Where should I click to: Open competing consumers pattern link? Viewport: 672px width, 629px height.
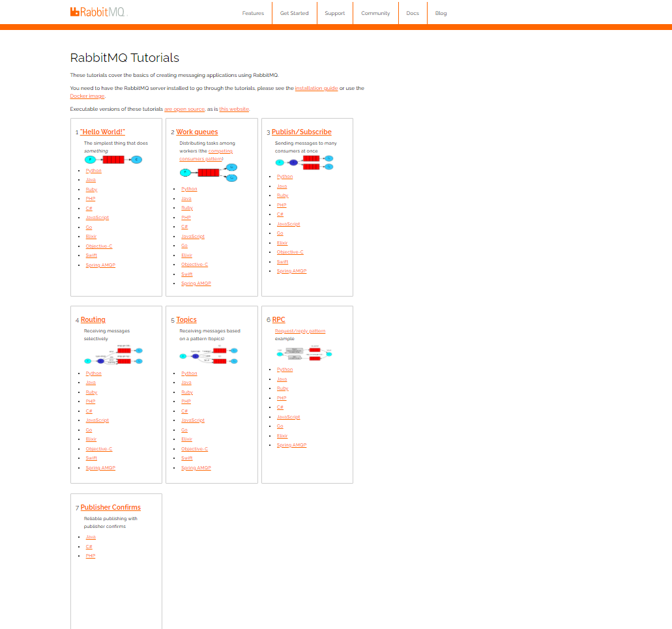(x=206, y=154)
